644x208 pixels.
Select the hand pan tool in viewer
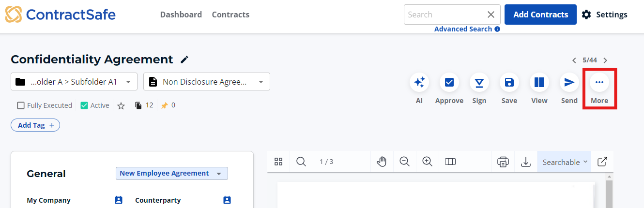tap(382, 162)
